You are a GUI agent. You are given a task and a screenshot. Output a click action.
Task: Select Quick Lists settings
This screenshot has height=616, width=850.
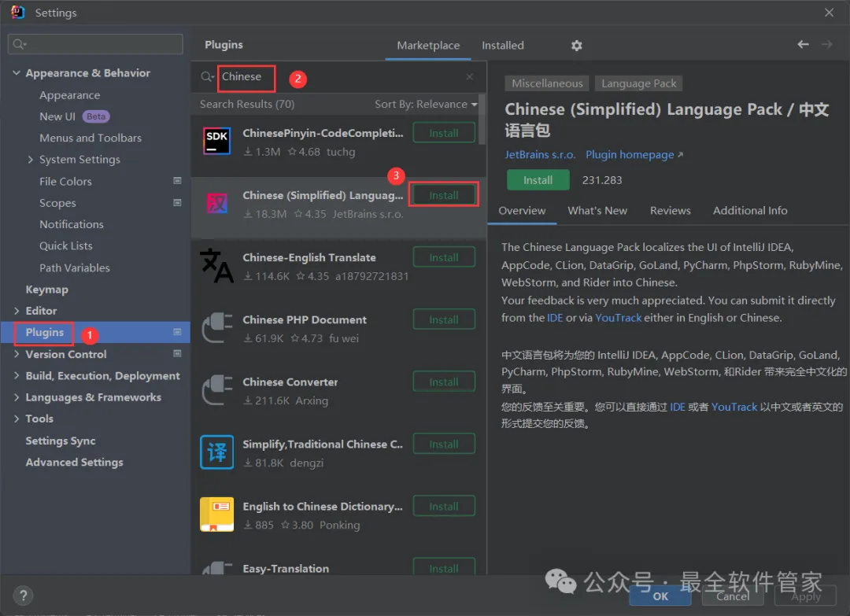pyautogui.click(x=65, y=246)
